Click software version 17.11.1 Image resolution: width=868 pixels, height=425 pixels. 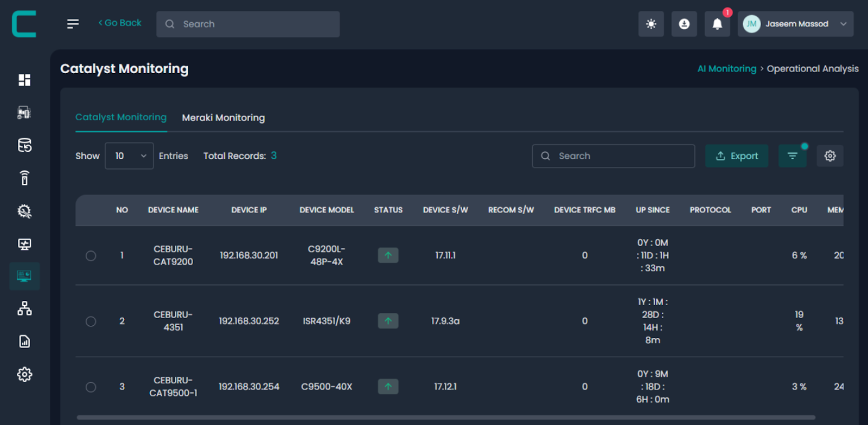pos(445,255)
